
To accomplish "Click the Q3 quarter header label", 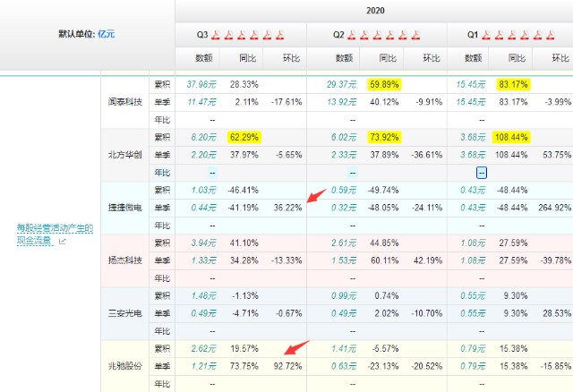I will click(x=203, y=35).
